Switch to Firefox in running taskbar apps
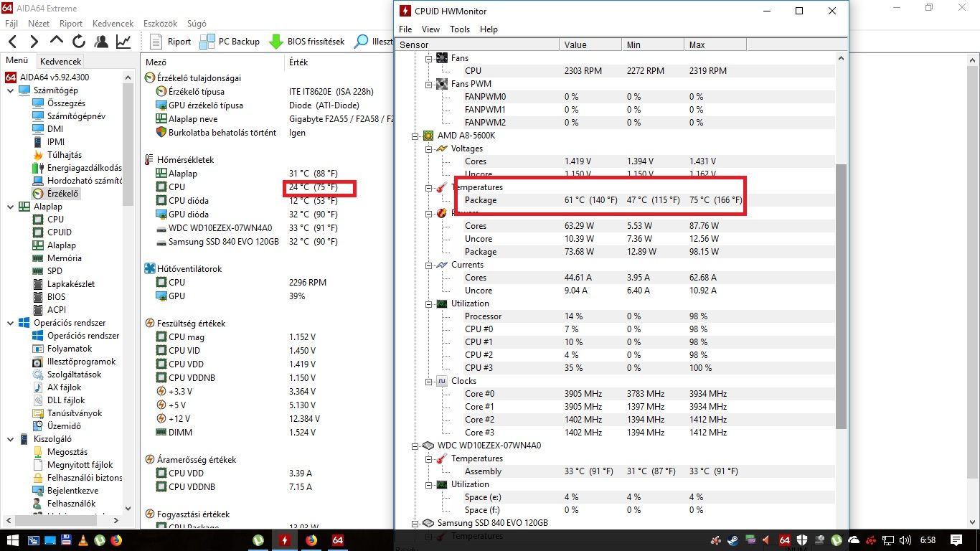980x551 pixels. 311,540
